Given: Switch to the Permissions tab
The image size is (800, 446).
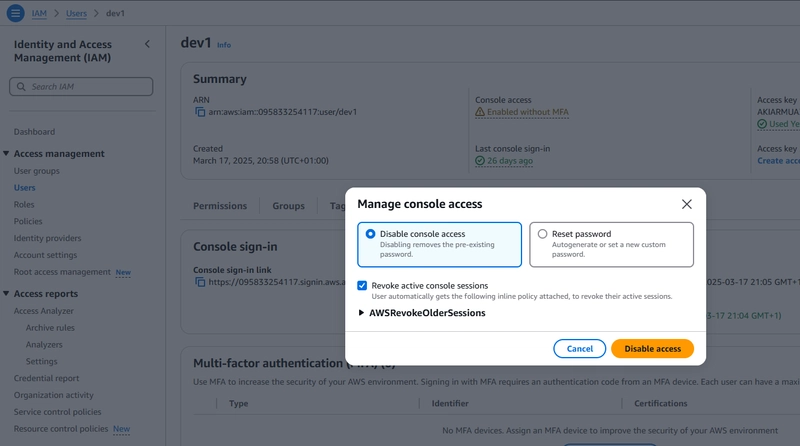Looking at the screenshot, I should pos(220,206).
